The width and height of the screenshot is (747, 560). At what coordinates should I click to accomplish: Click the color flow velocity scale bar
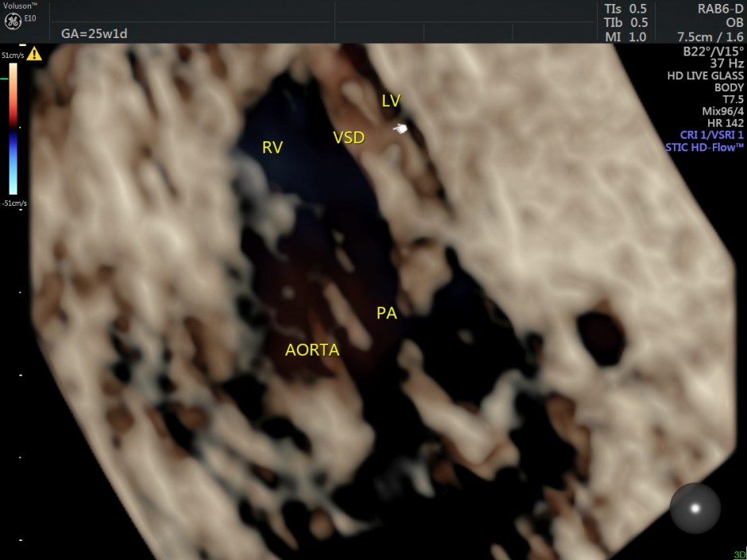(14, 127)
